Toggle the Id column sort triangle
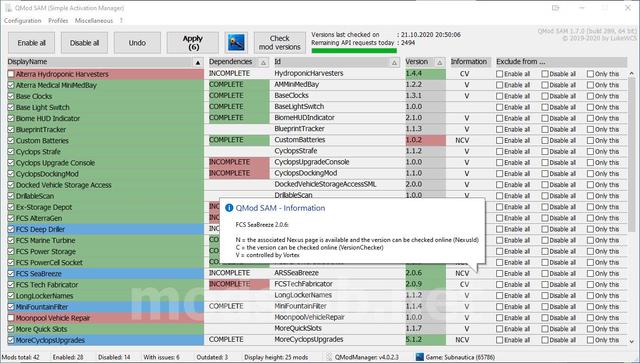Image resolution: width=640 pixels, height=363 pixels. (394, 62)
